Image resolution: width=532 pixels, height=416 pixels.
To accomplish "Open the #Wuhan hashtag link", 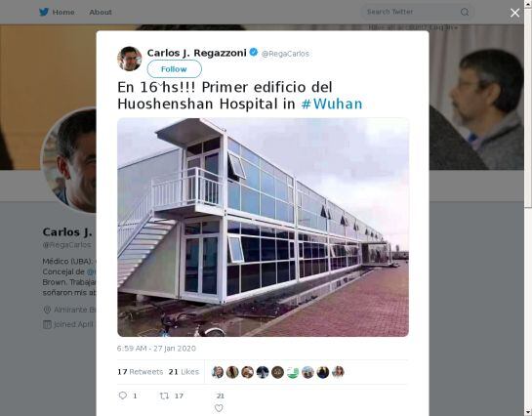I will tap(332, 104).
